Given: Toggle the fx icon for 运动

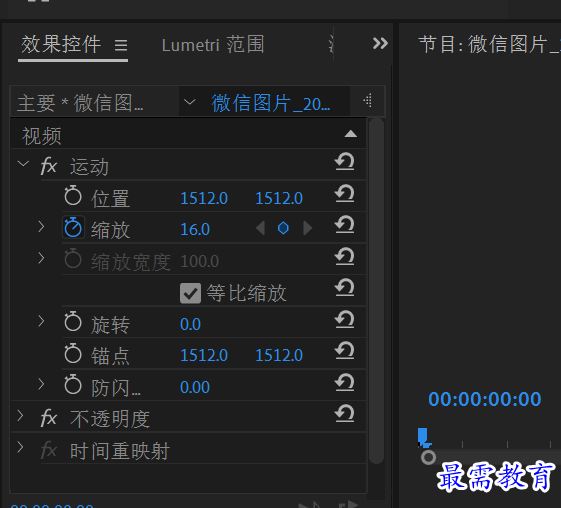Looking at the screenshot, I should click(49, 166).
